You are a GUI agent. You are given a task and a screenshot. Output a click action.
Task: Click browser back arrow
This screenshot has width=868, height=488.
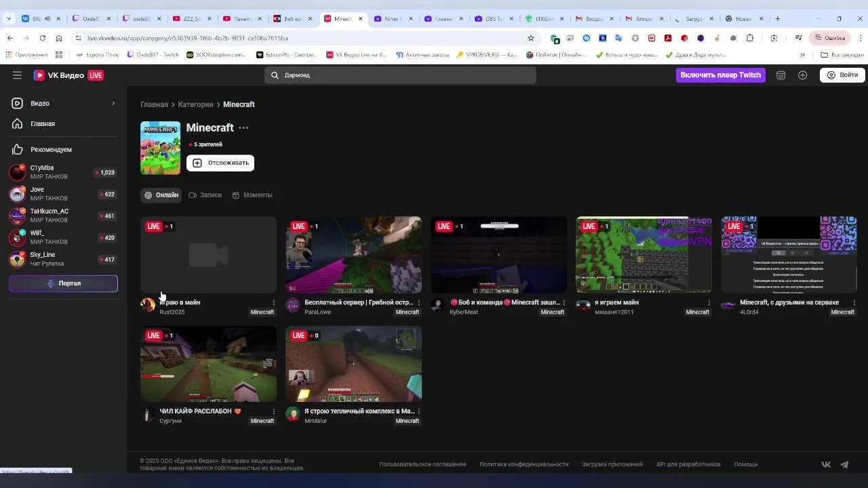10,38
